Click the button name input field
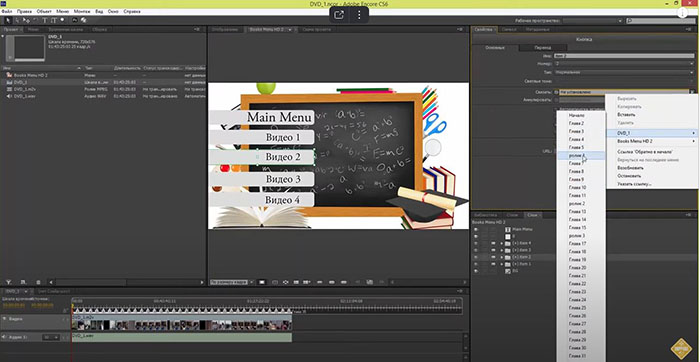Screen dimensions: 700x362 coord(624,56)
